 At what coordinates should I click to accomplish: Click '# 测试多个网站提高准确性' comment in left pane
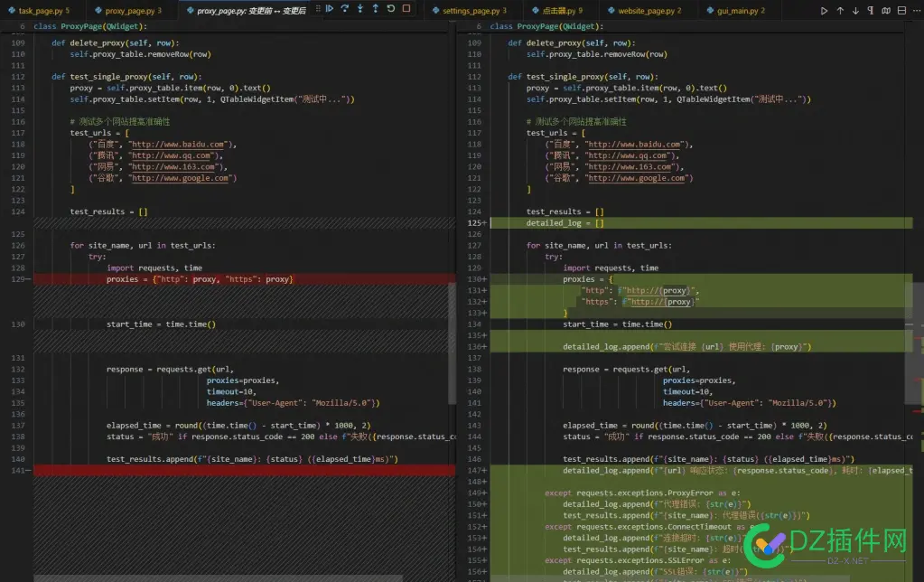(119, 121)
